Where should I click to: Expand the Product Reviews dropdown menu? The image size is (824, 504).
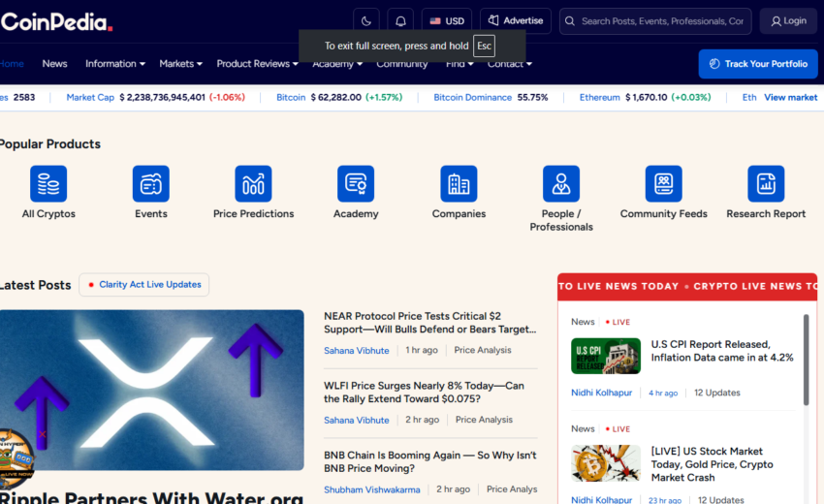[x=257, y=64]
